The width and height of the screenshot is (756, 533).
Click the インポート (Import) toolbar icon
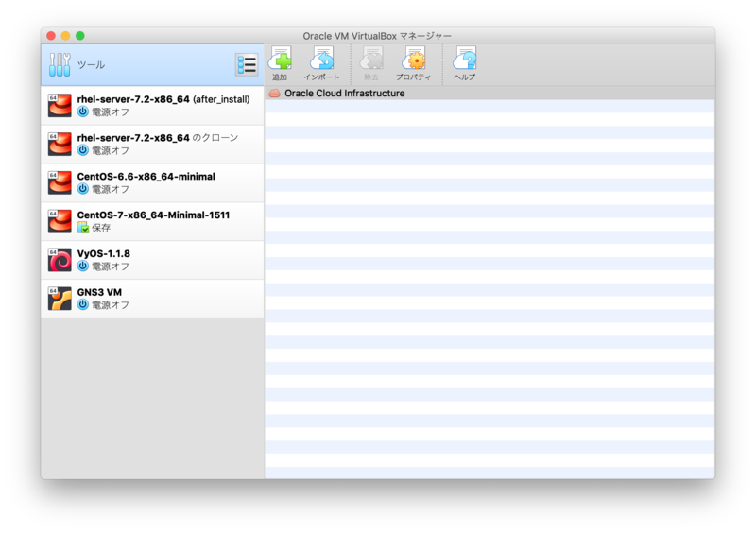pos(321,63)
